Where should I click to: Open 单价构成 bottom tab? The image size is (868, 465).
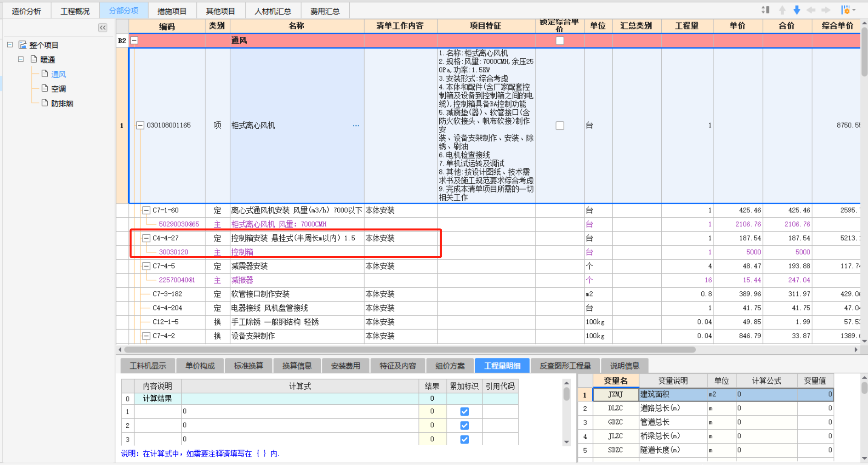pyautogui.click(x=200, y=366)
